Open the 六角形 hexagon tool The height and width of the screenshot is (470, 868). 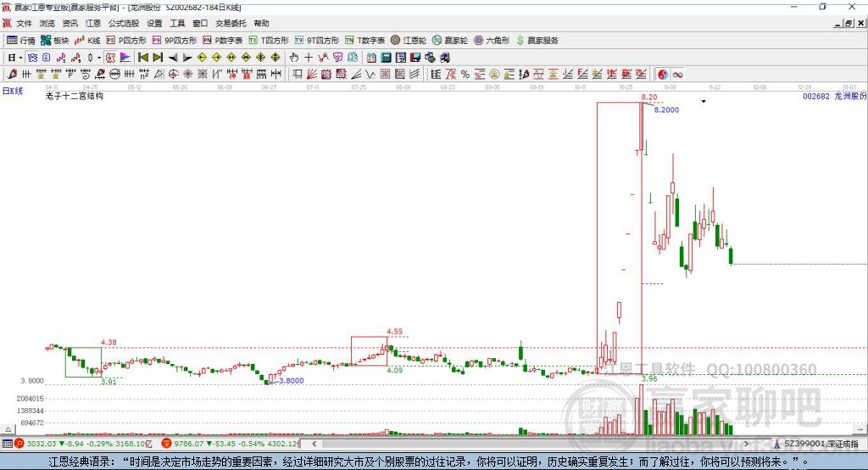492,41
